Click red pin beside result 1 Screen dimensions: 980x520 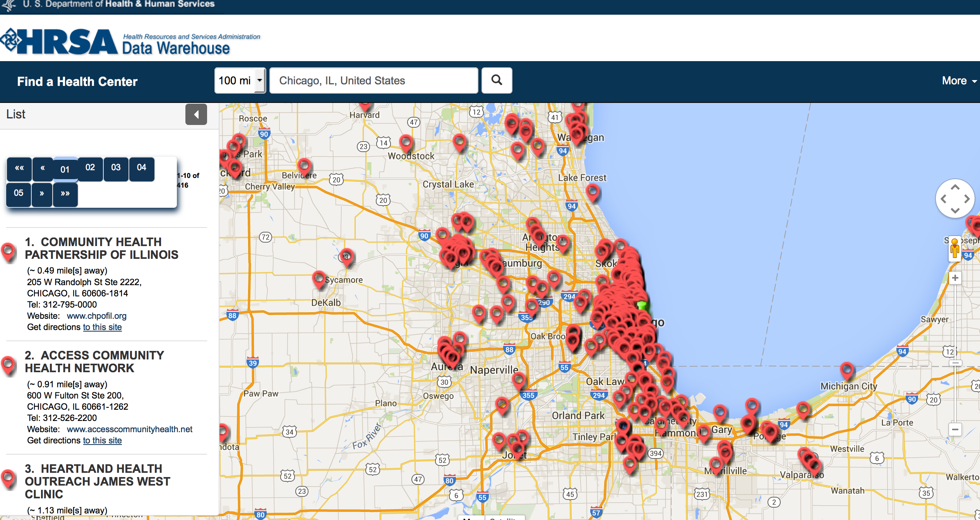coord(8,253)
